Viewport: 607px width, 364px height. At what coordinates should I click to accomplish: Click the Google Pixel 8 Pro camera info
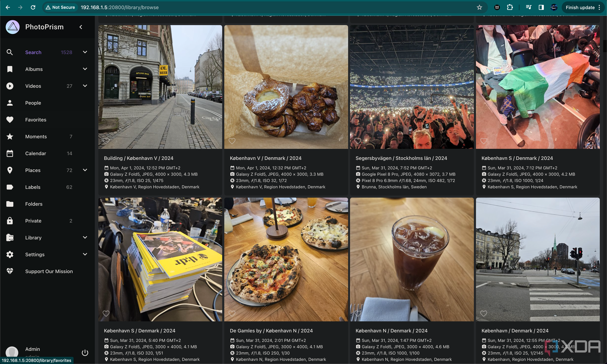pos(408,174)
